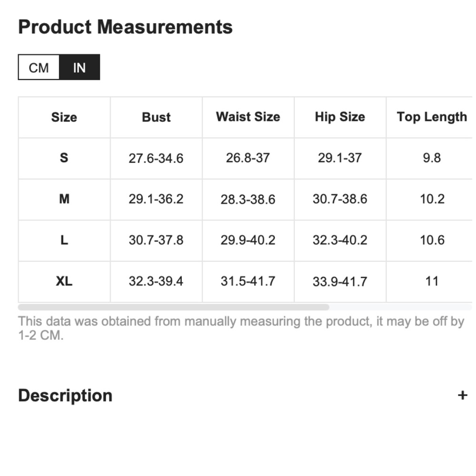Select the XL size row label
Image resolution: width=476 pixels, height=476 pixels.
[x=64, y=281]
